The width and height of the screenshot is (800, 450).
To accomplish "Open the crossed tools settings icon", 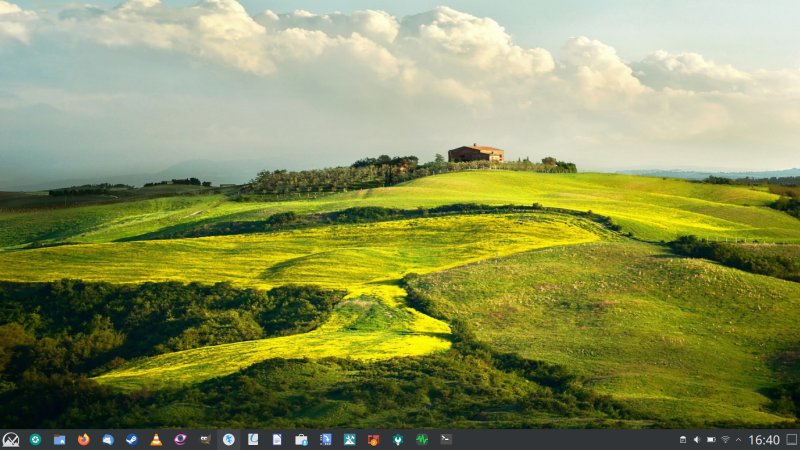I will pyautogui.click(x=349, y=439).
